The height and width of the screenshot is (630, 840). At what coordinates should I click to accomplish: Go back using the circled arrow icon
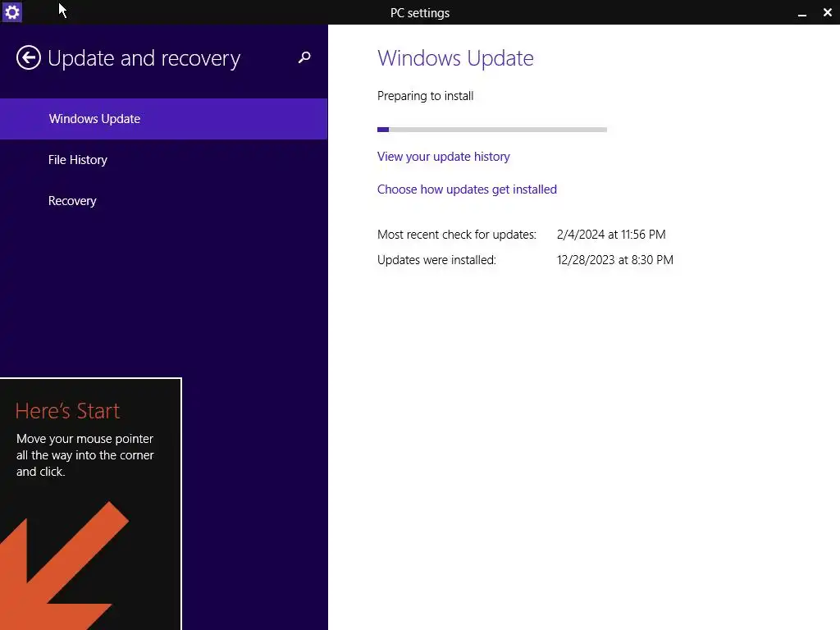point(29,58)
